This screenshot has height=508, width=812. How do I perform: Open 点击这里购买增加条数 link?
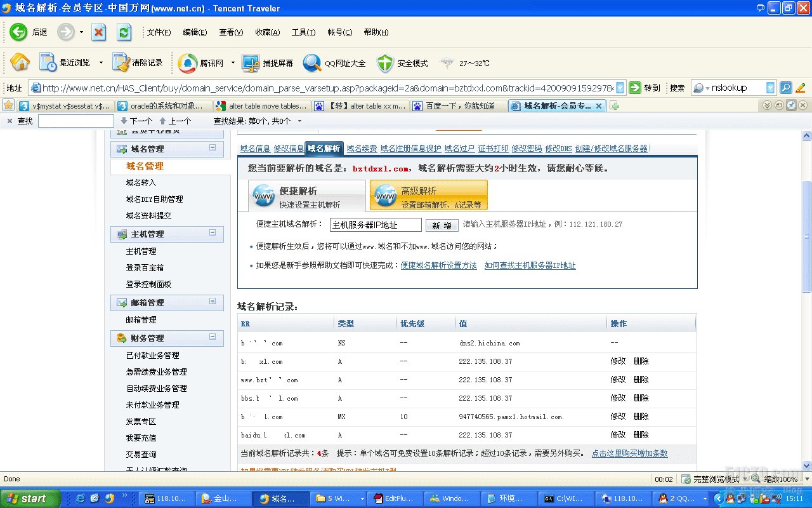(x=629, y=453)
